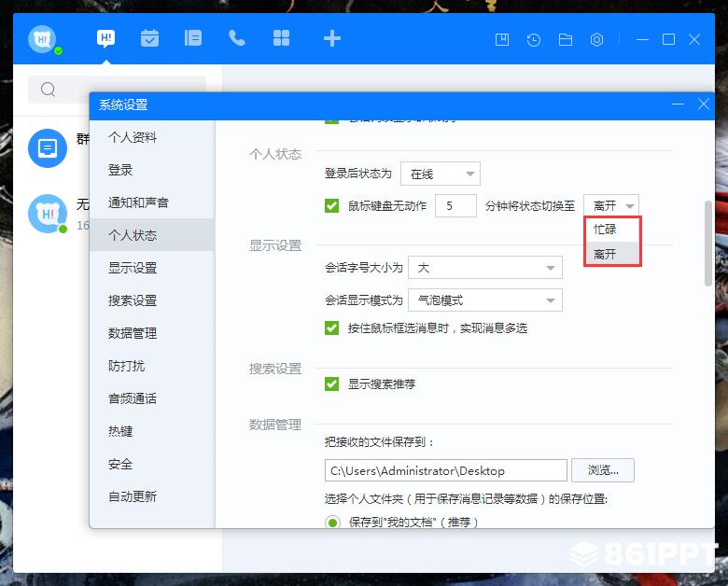Go to 个人资料 settings section

pos(152,137)
